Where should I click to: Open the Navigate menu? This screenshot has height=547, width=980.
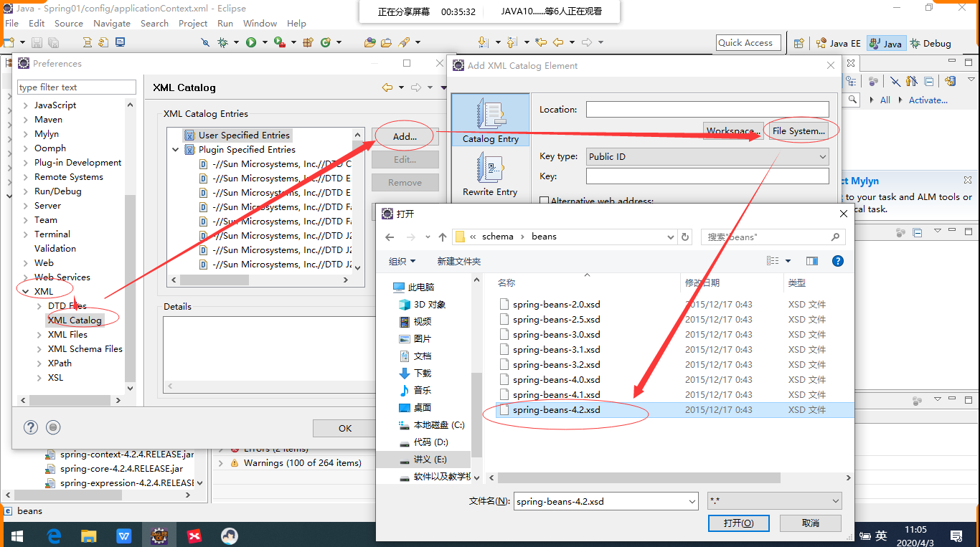112,23
